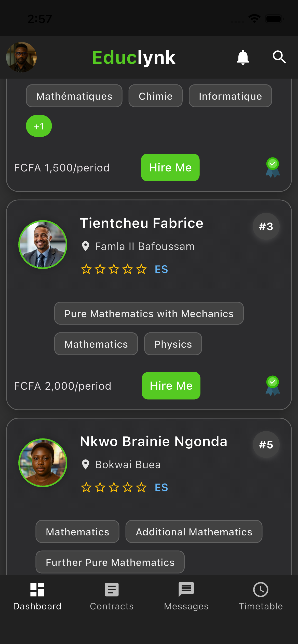The height and width of the screenshot is (644, 298).
Task: Tap location pin next to Bokwai Buea
Action: 86,464
